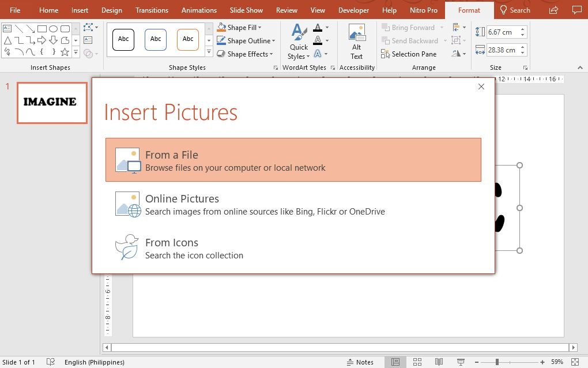The width and height of the screenshot is (588, 368).
Task: Open the spelling check status icon
Action: pos(51,362)
